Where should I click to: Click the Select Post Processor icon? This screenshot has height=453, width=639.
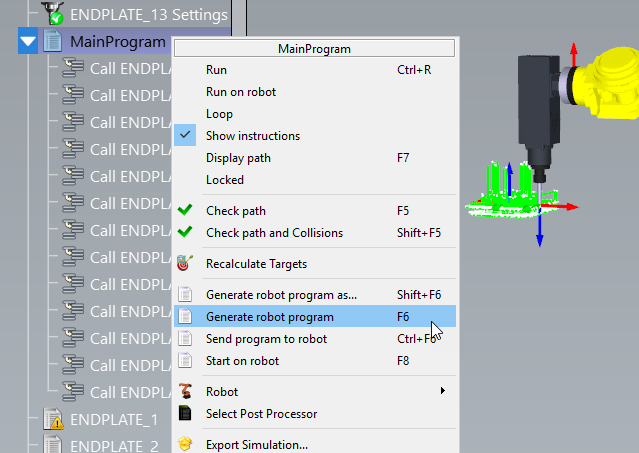(185, 414)
